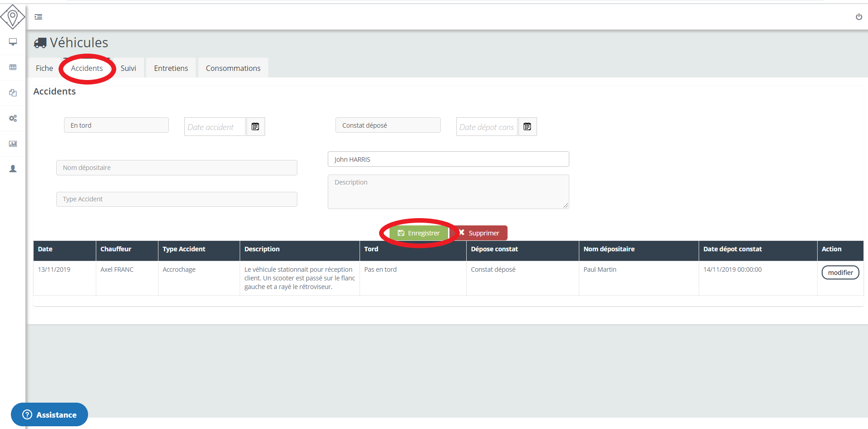Viewport: 868px width, 429px height.
Task: Open the constat deposit date calendar picker
Action: click(x=527, y=127)
